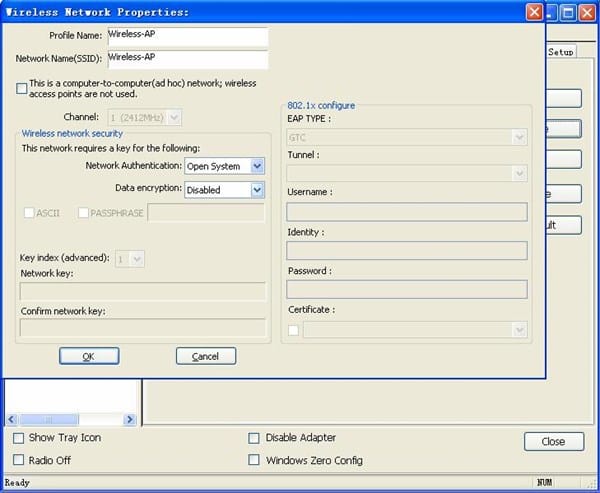The height and width of the screenshot is (493, 600).
Task: Enable Windows Zero Config checkbox
Action: [254, 461]
